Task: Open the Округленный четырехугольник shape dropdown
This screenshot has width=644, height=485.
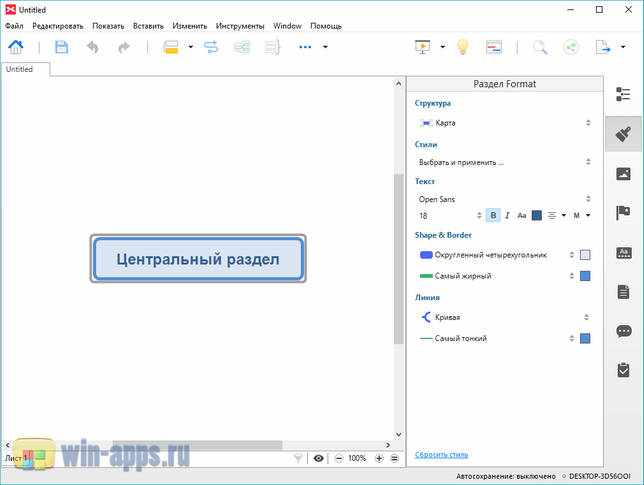Action: click(x=496, y=255)
